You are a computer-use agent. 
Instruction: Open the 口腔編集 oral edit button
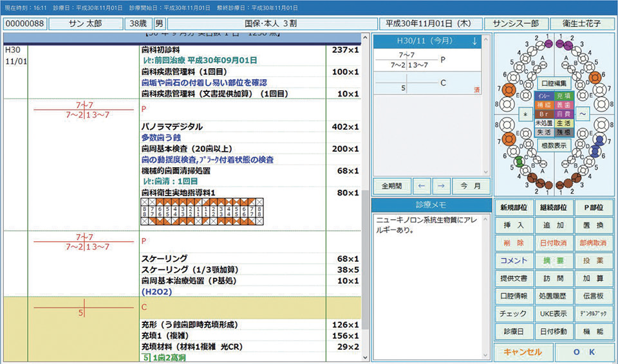(554, 83)
